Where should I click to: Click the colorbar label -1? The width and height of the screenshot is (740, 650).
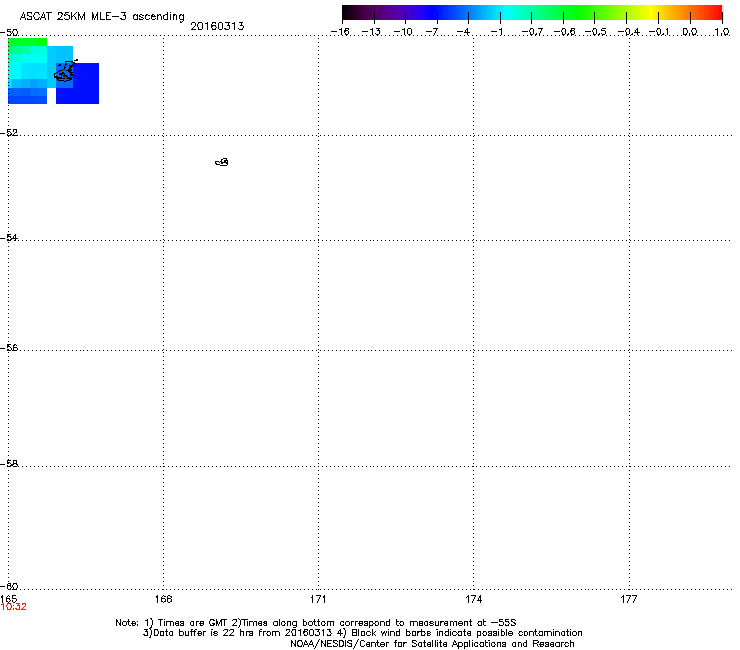(496, 32)
